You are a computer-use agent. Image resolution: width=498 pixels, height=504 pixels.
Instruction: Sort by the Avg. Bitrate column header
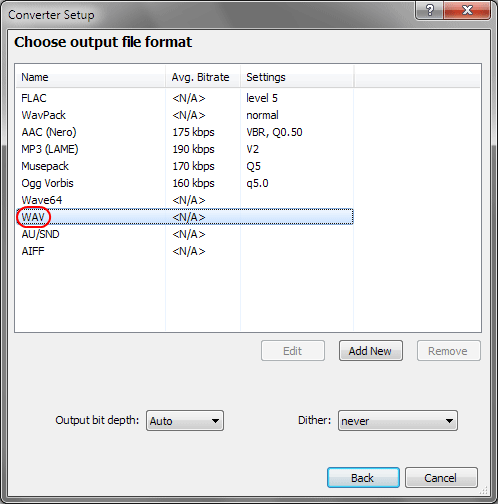point(203,77)
